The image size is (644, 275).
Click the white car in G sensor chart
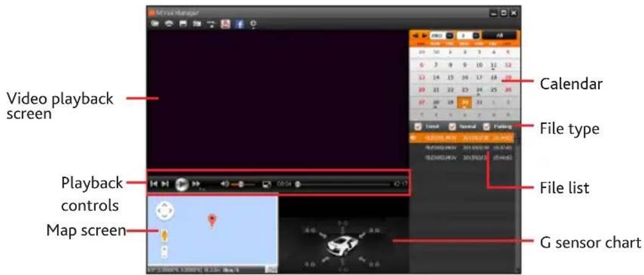click(342, 245)
